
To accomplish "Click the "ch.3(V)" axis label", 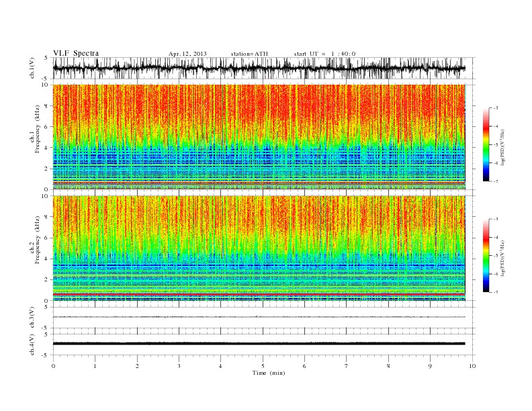I will [32, 318].
